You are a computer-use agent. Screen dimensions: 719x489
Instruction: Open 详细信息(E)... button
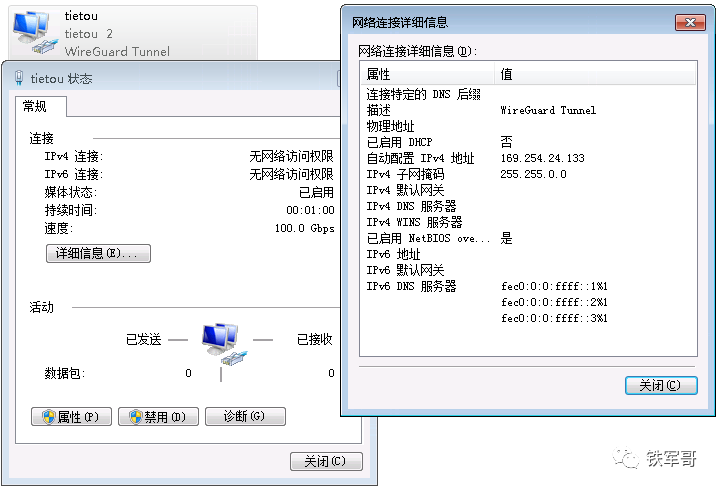(x=98, y=253)
